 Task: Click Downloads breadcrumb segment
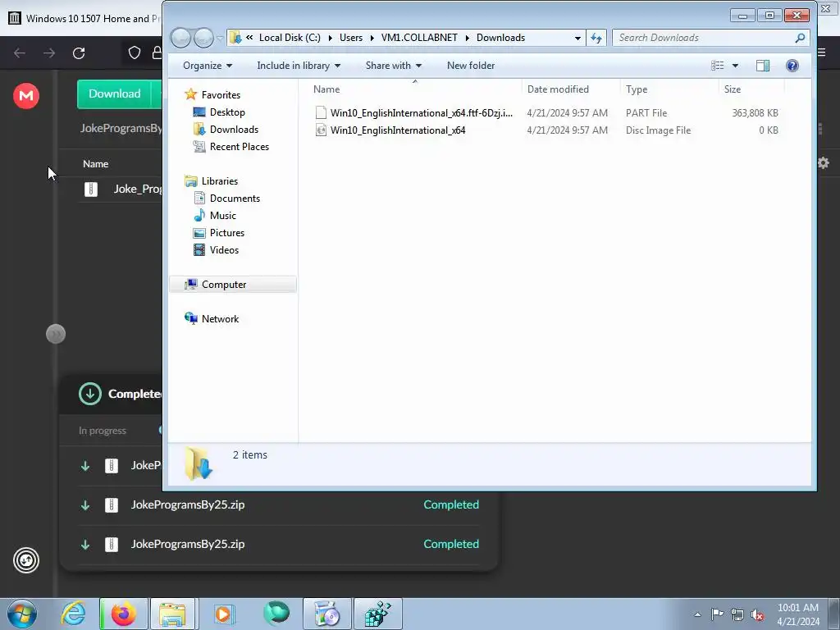pos(500,38)
